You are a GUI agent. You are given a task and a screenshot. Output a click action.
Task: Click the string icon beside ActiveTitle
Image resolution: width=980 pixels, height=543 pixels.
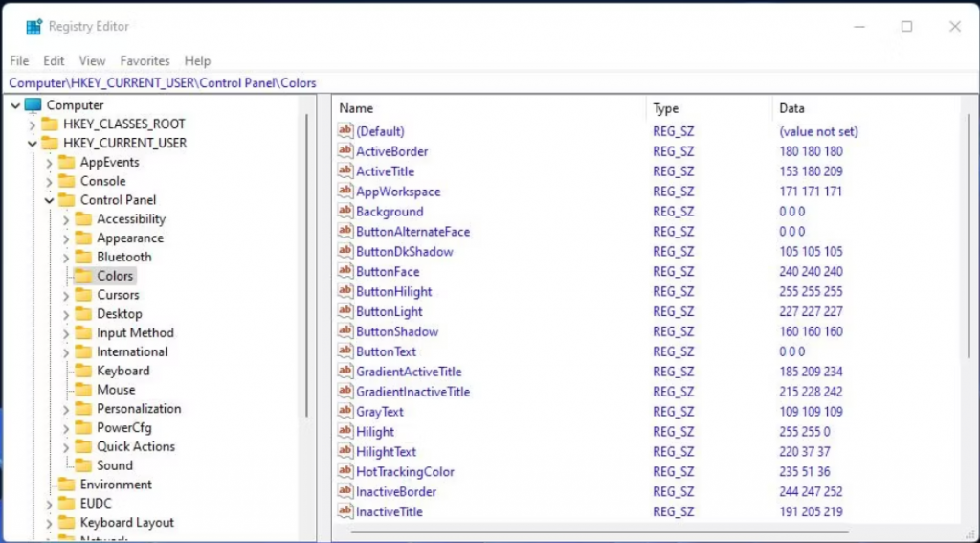[x=345, y=170]
